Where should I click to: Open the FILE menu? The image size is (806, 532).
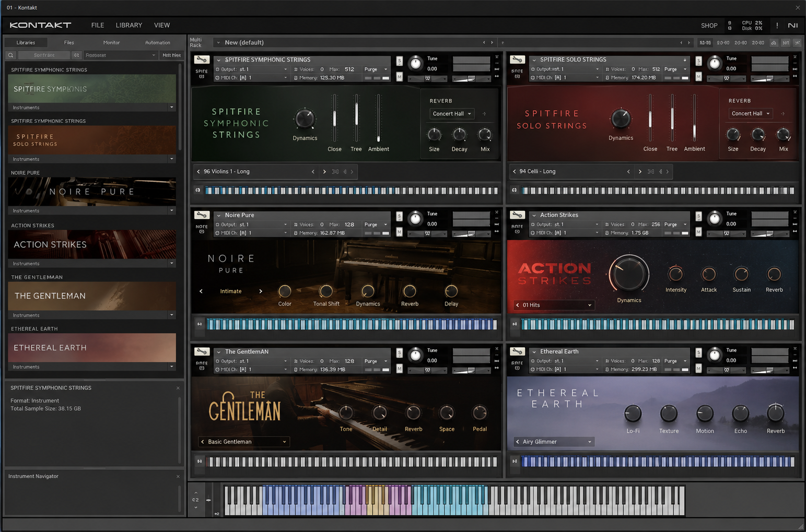tap(98, 25)
